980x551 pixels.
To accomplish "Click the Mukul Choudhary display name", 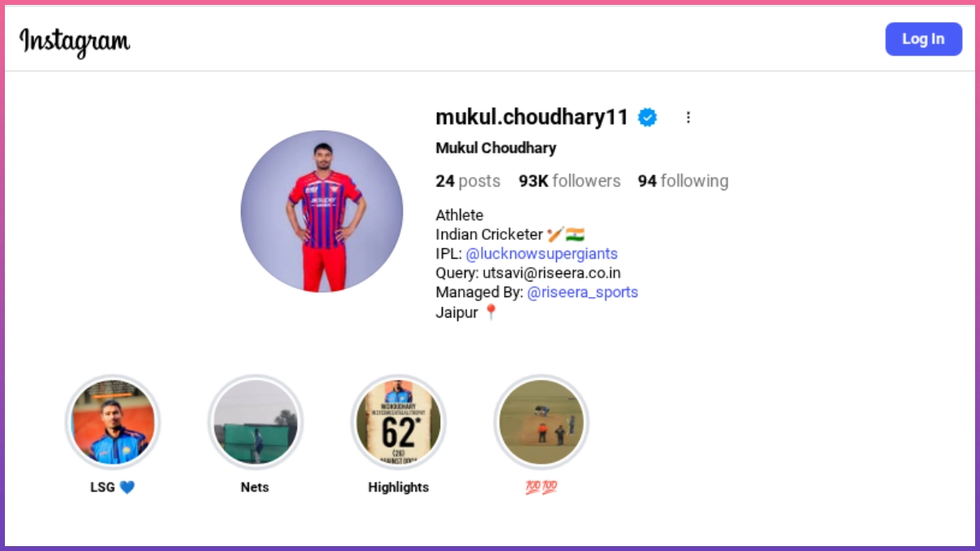I will coord(496,149).
